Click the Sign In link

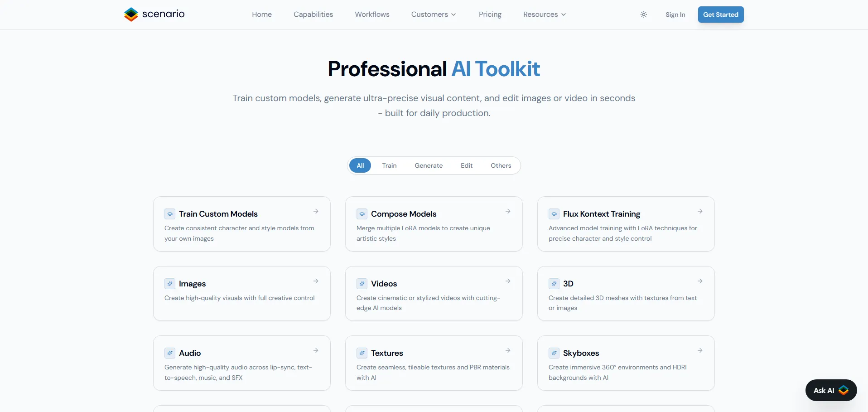675,15
